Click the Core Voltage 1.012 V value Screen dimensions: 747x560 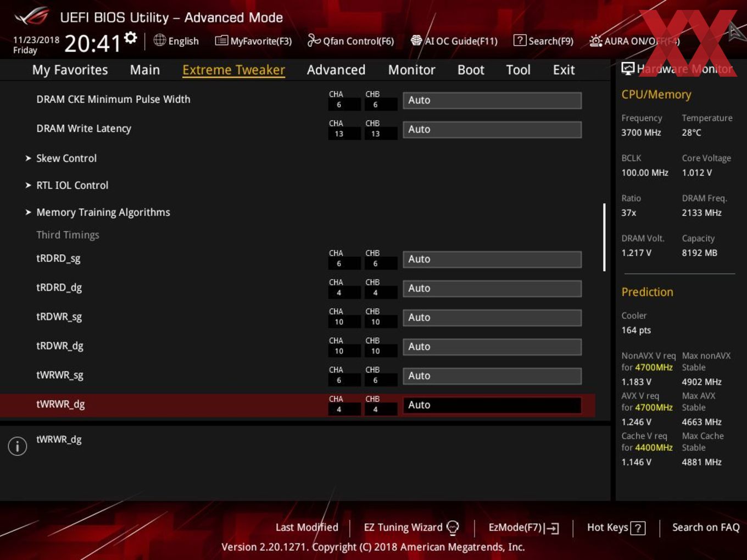pyautogui.click(x=696, y=173)
